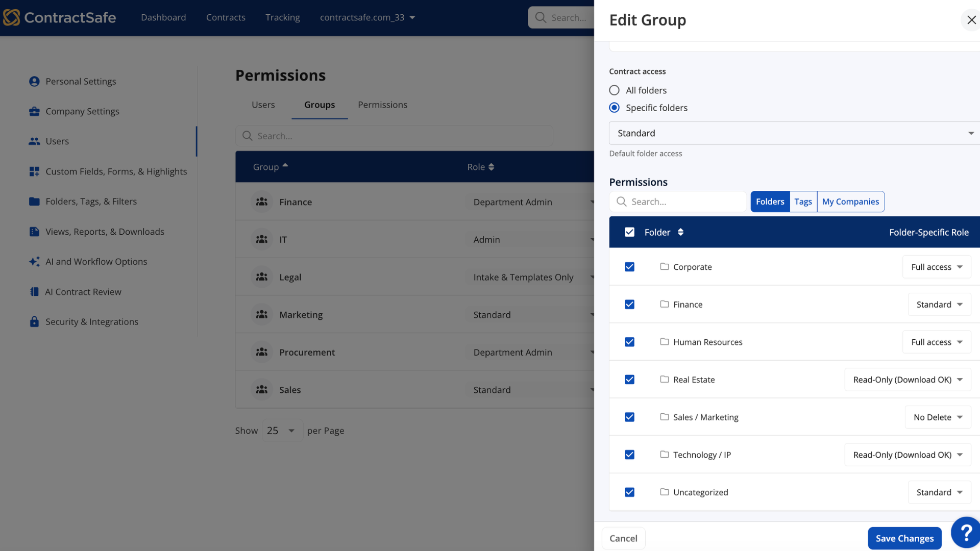
Task: Click the Legal group avatar icon
Action: [x=262, y=277]
